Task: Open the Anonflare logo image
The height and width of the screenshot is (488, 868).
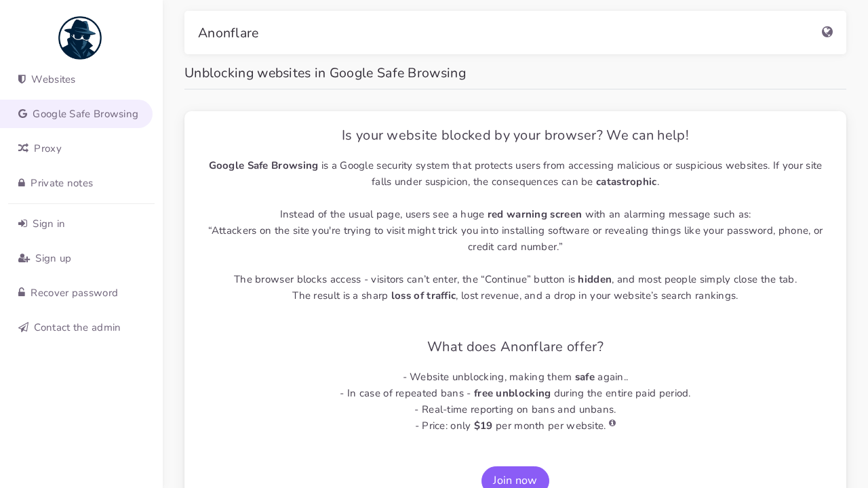Action: click(80, 38)
